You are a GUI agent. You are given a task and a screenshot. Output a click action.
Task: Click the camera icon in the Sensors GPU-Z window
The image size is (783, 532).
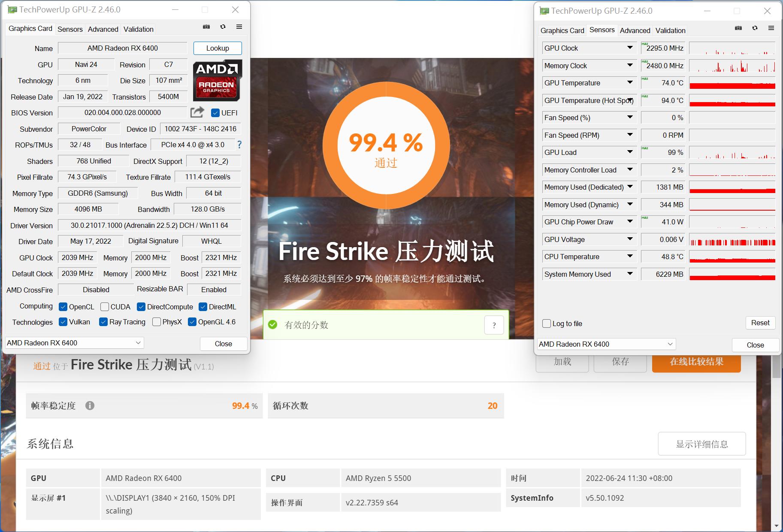coord(738,27)
